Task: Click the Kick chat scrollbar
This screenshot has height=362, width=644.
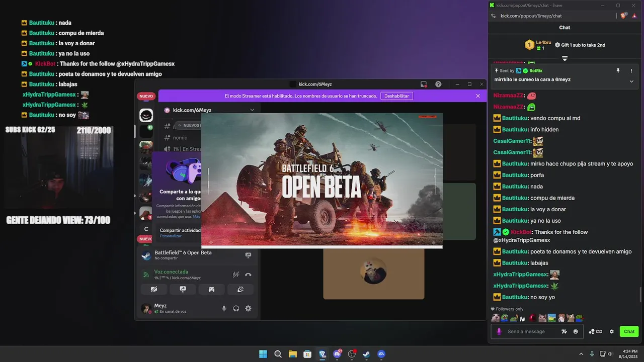Action: pos(640,295)
